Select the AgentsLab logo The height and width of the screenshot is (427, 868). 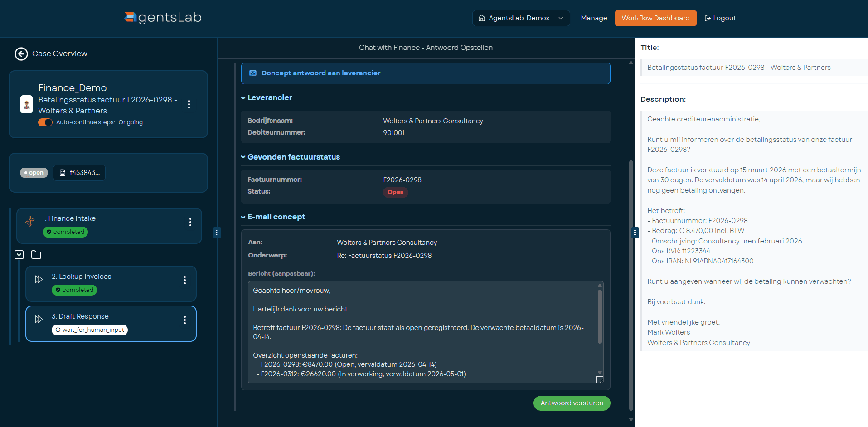tap(162, 18)
